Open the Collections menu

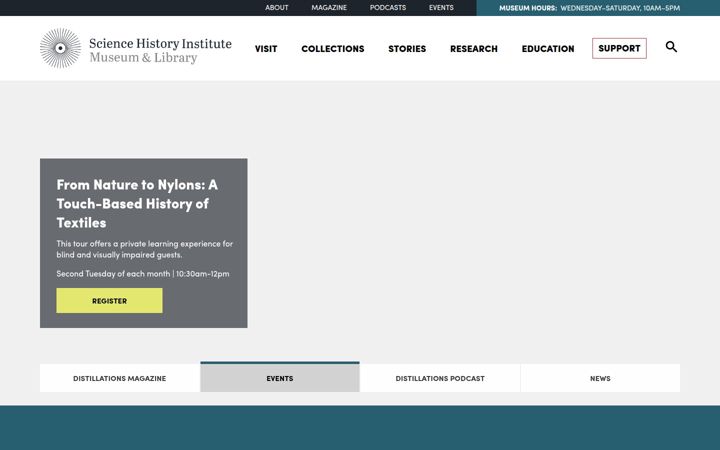pyautogui.click(x=332, y=49)
